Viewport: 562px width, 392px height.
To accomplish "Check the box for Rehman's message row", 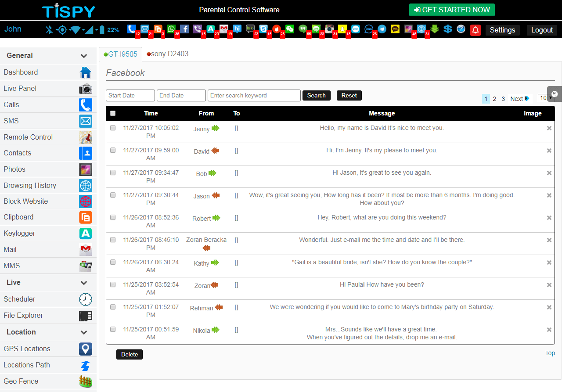I will 113,307.
